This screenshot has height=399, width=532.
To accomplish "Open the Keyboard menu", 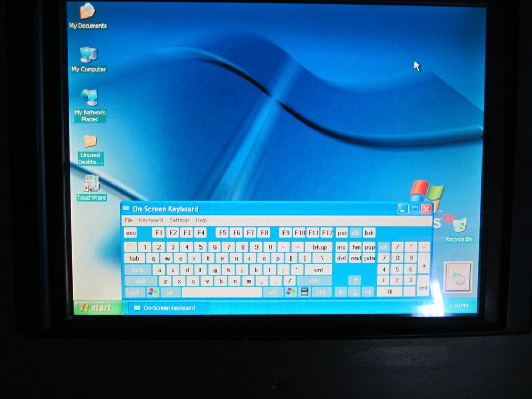I will [x=151, y=220].
